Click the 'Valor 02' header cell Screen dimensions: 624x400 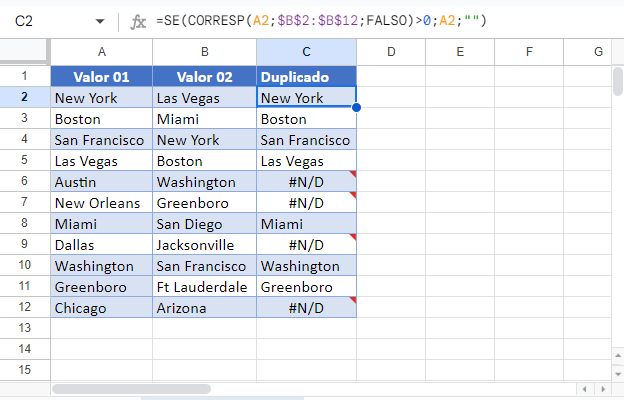tap(205, 76)
